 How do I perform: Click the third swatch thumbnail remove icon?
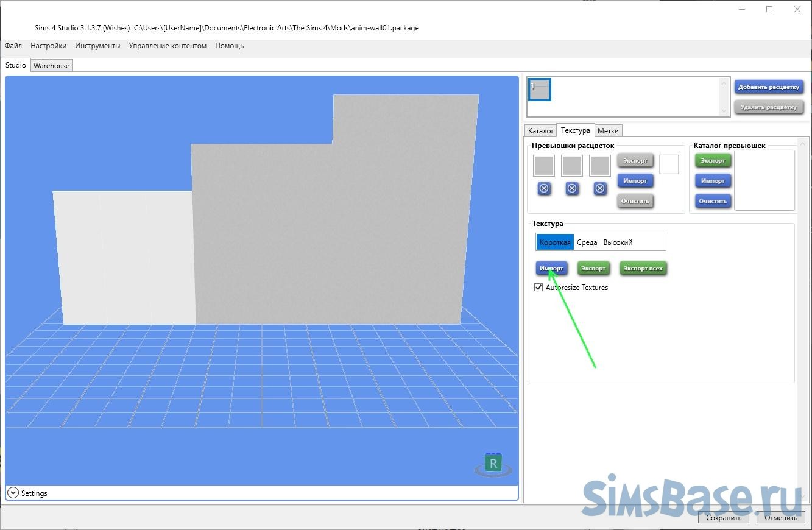tap(600, 189)
